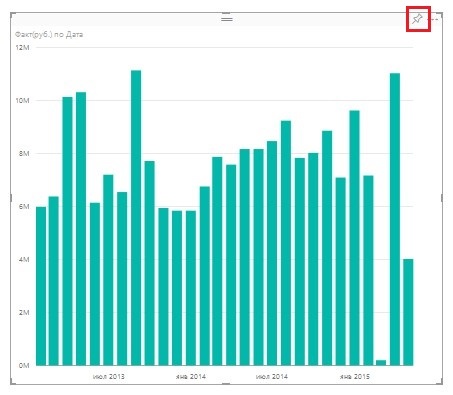This screenshot has width=453, height=395.
Task: Click the 'янв 2015' x-axis label
Action: pyautogui.click(x=355, y=377)
